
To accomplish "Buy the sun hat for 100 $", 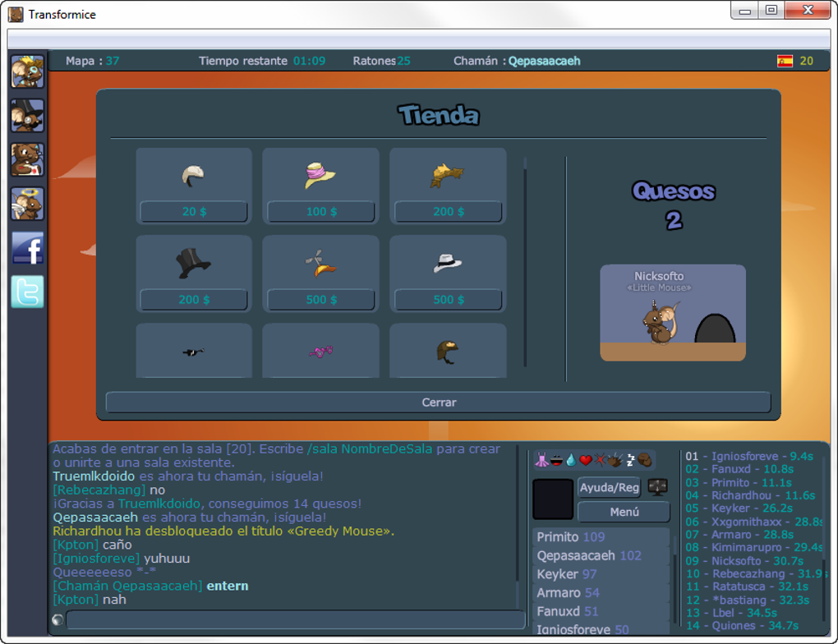I will [320, 212].
